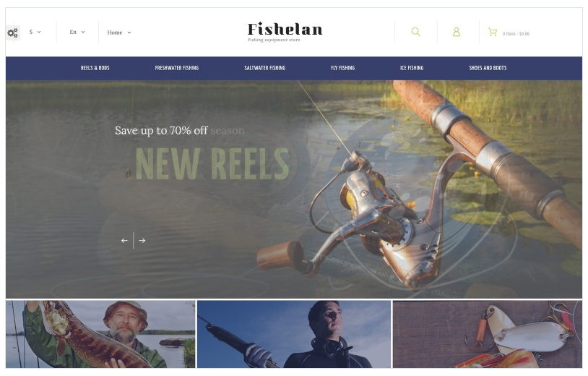Open the spearfishing diver banner

point(294,334)
